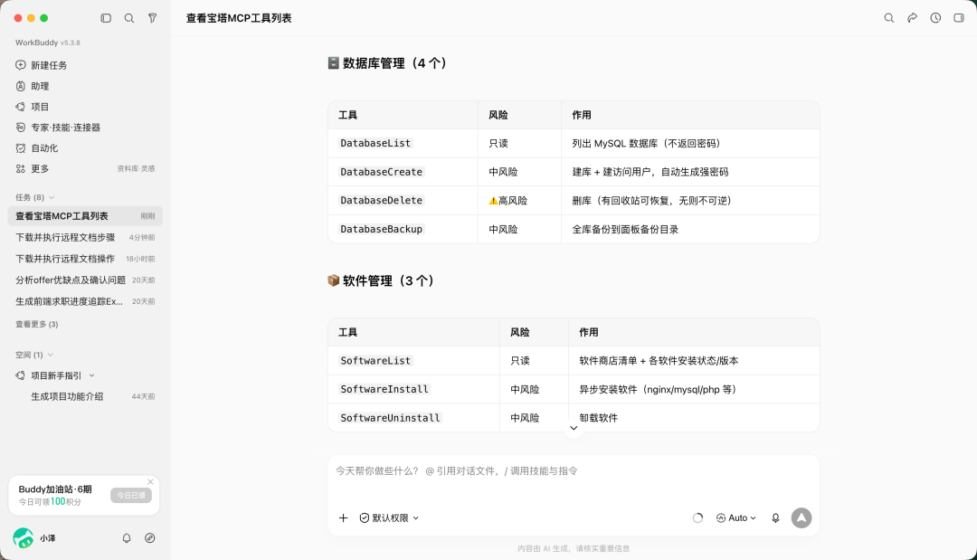977x560 pixels.
Task: Click Buddy加油站·6期 card title
Action: click(55, 489)
